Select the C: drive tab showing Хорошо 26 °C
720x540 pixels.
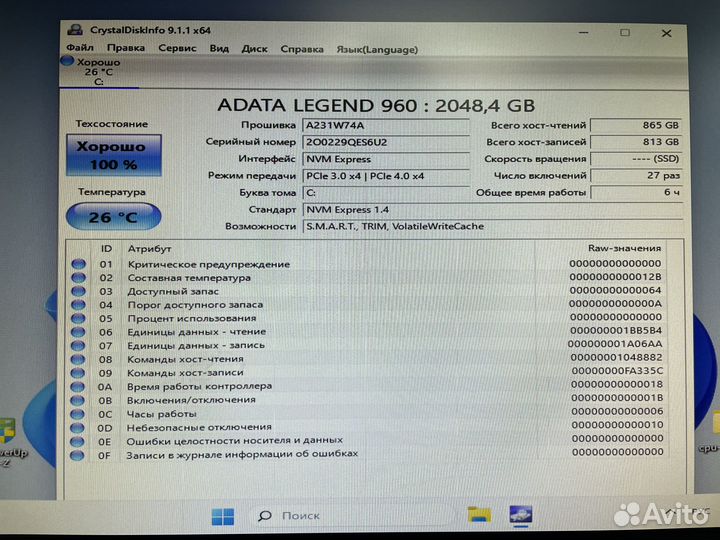pos(99,72)
